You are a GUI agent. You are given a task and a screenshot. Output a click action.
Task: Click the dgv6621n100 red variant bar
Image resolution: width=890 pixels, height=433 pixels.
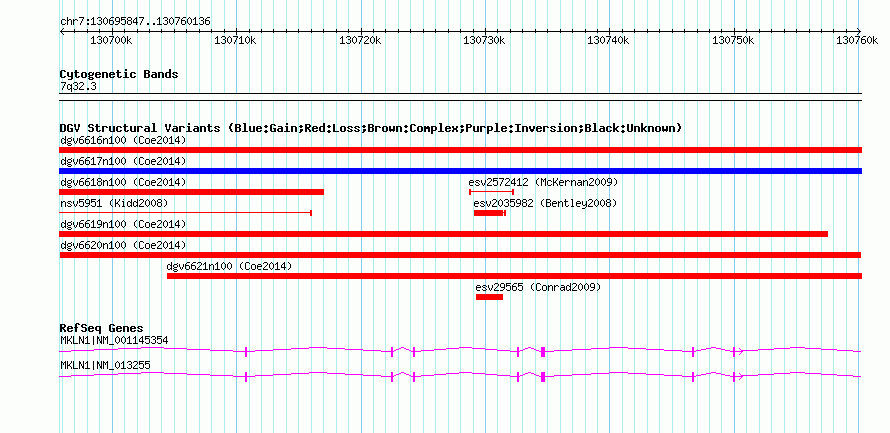[514, 276]
